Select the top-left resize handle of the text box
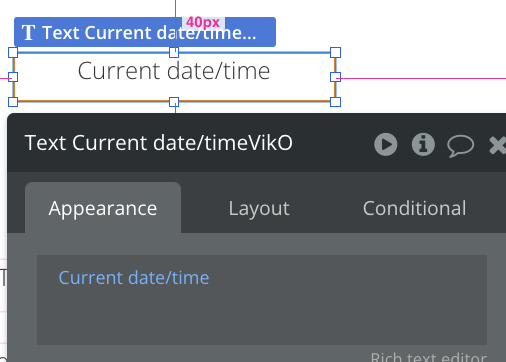 13,52
